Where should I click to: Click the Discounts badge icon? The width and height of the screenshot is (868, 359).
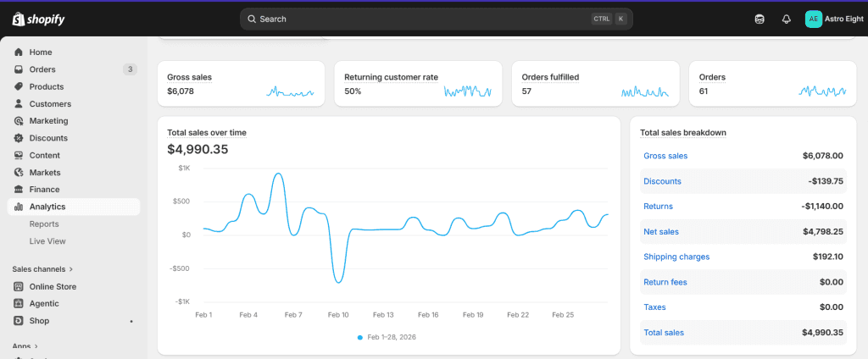click(x=19, y=138)
